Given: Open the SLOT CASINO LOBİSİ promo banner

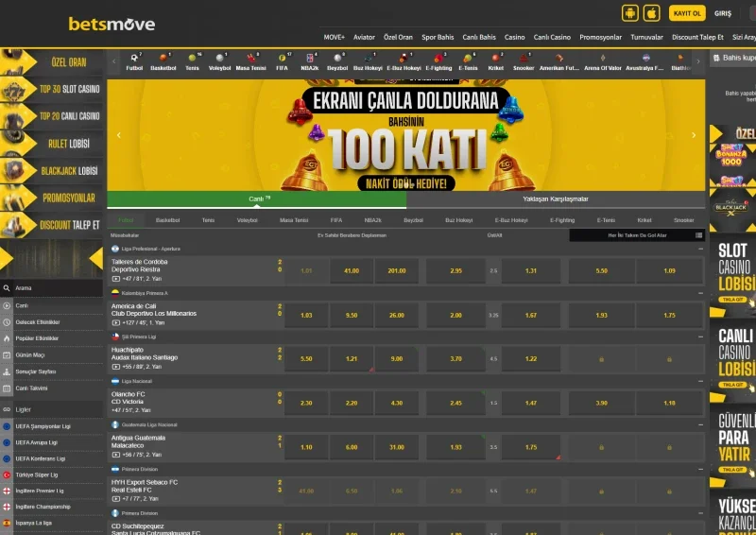Looking at the screenshot, I should pos(733,277).
